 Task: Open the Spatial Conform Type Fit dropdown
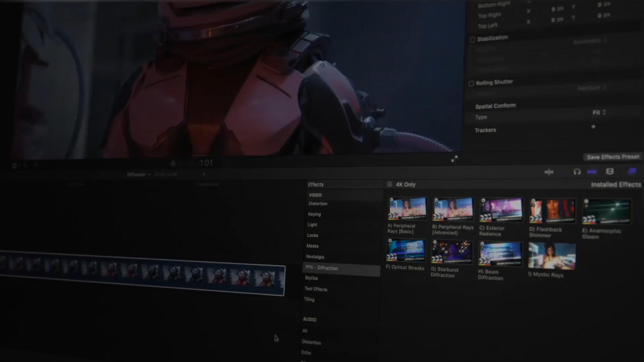599,113
